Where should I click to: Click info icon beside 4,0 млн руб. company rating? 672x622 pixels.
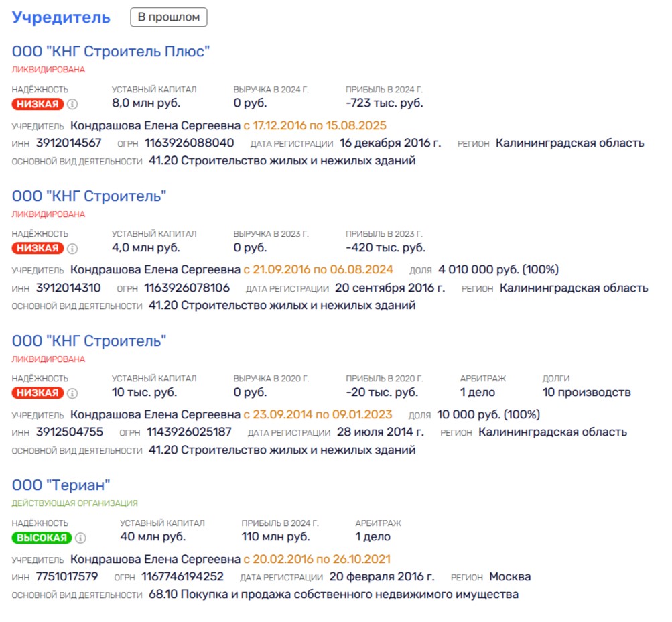click(x=73, y=249)
